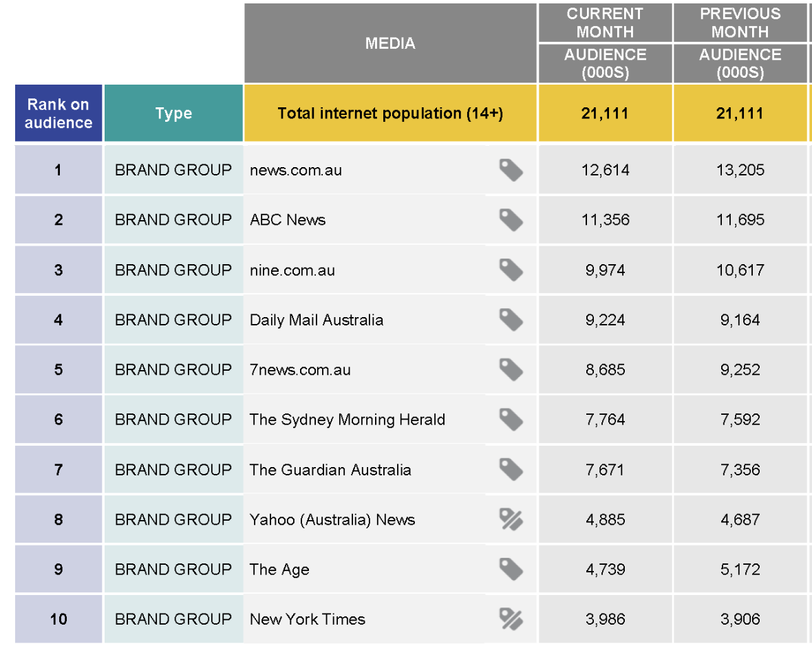Click the 'New York Times' media name

(x=307, y=619)
